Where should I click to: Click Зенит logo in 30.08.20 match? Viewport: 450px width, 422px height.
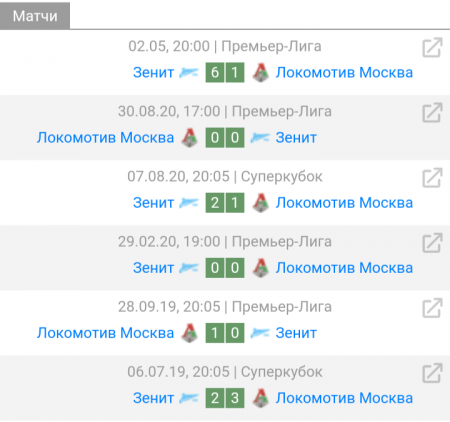(x=260, y=138)
